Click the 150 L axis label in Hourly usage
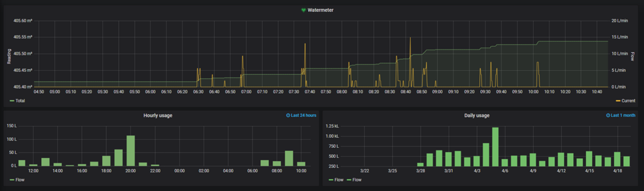Viewport: 644px width, 191px height. (11, 126)
